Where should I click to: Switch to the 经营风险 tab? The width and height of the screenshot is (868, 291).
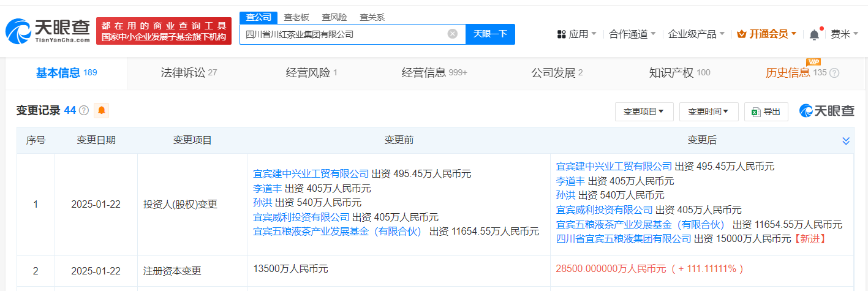pyautogui.click(x=311, y=73)
